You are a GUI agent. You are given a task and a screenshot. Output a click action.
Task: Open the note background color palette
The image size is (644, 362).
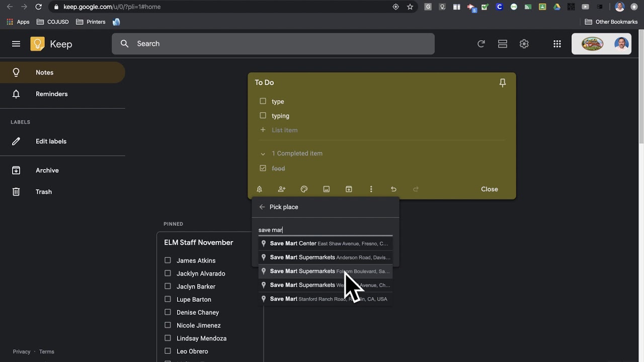pyautogui.click(x=304, y=189)
